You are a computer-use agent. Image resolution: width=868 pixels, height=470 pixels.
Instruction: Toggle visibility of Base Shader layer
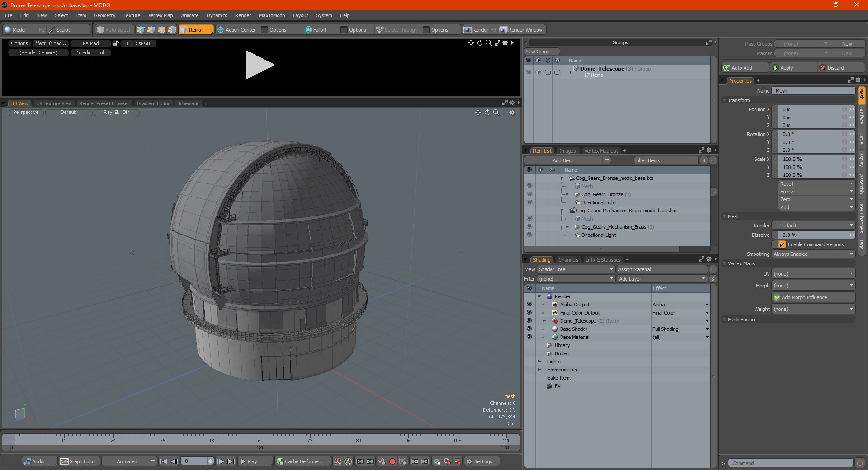coord(529,329)
